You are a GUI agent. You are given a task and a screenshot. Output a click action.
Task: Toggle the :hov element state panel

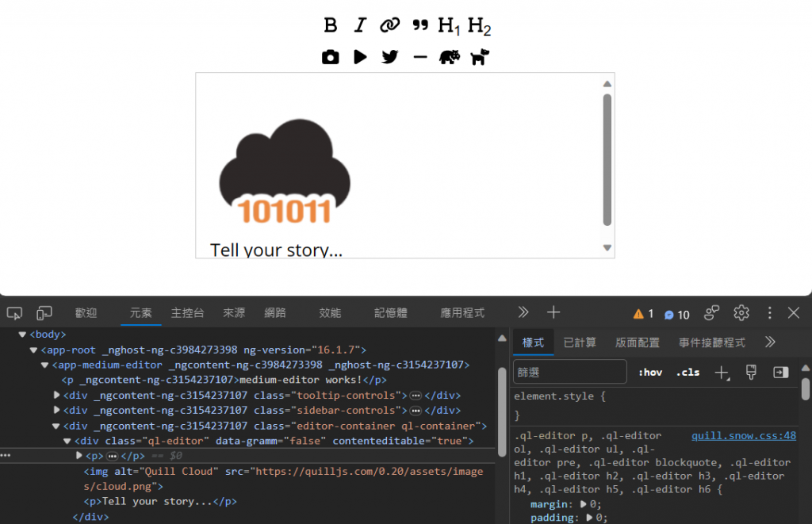coord(650,373)
